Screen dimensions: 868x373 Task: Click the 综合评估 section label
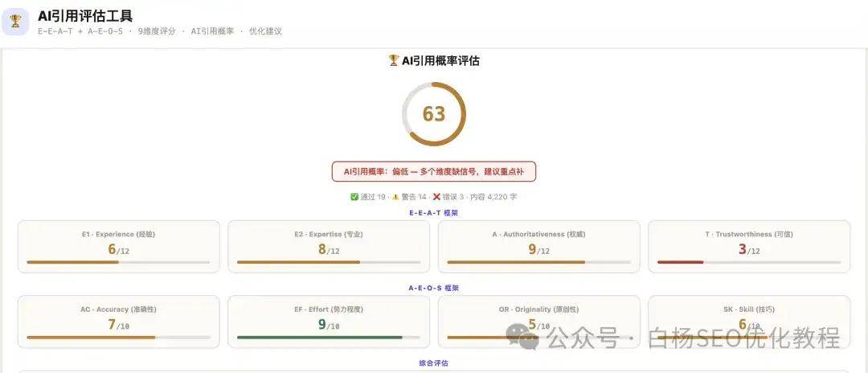(433, 363)
